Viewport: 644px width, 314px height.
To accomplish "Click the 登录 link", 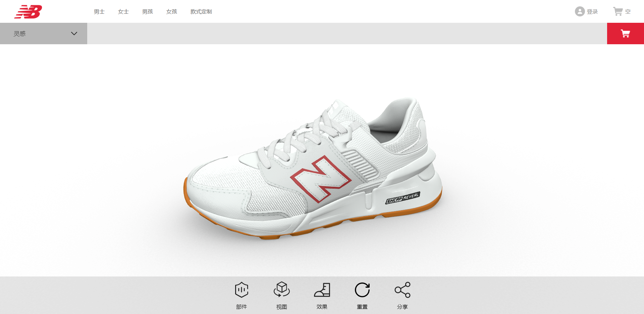I will tap(592, 12).
